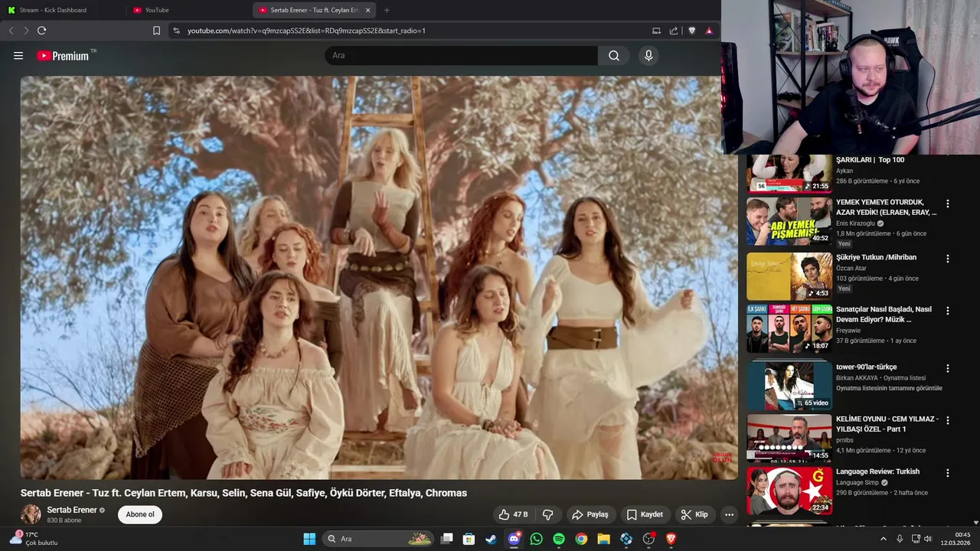The width and height of the screenshot is (980, 551).
Task: Open the Windows Start menu
Action: pyautogui.click(x=309, y=539)
